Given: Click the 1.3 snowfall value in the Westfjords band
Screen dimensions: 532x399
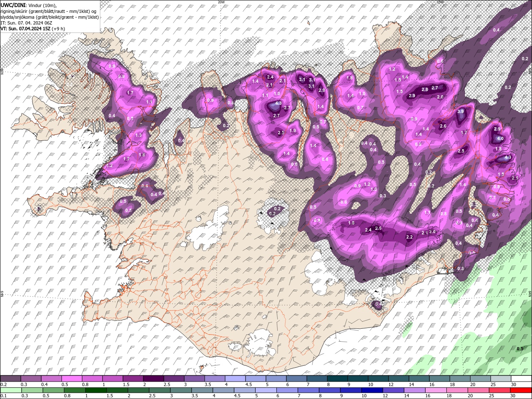Looking at the screenshot, I should [x=138, y=135].
